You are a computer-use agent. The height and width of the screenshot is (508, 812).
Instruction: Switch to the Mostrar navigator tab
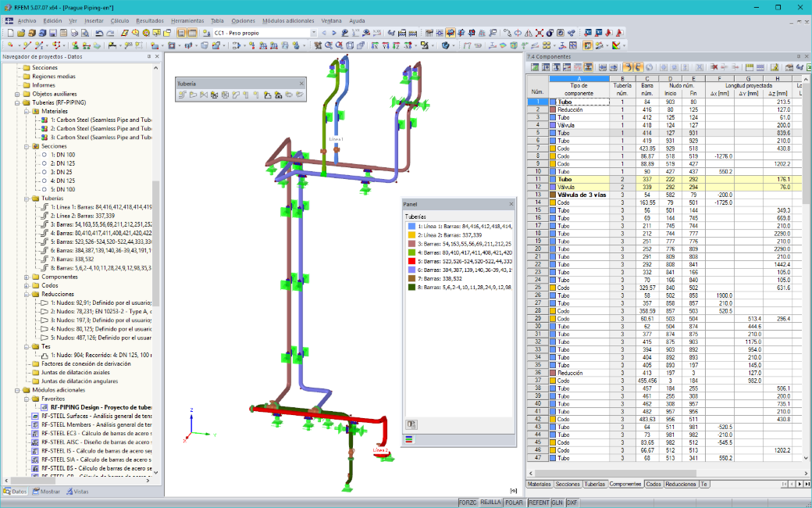tap(46, 492)
